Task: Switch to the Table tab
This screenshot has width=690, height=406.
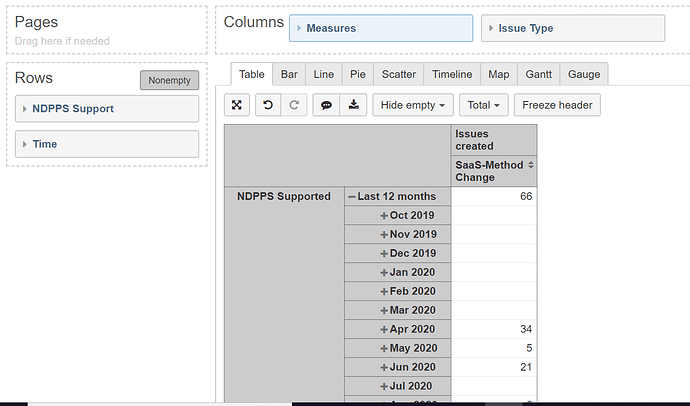Action: (252, 74)
